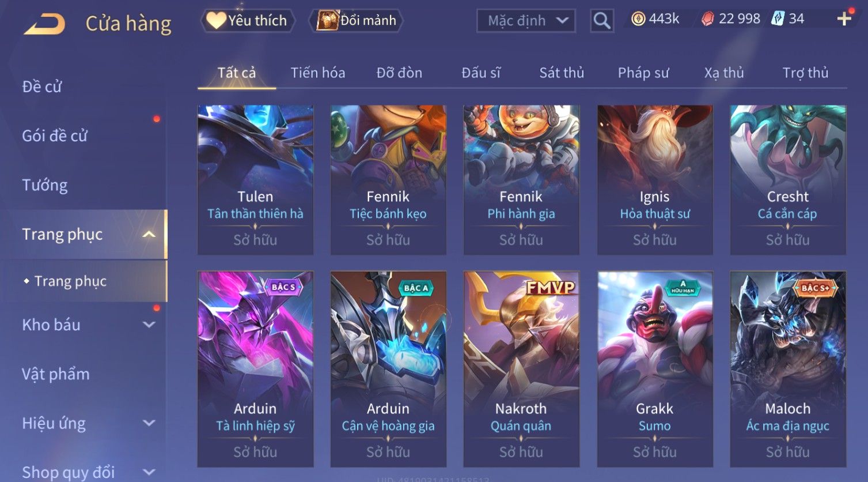Open Gói đề cử in sidebar
Viewport: 868px width, 482px height.
pyautogui.click(x=55, y=136)
